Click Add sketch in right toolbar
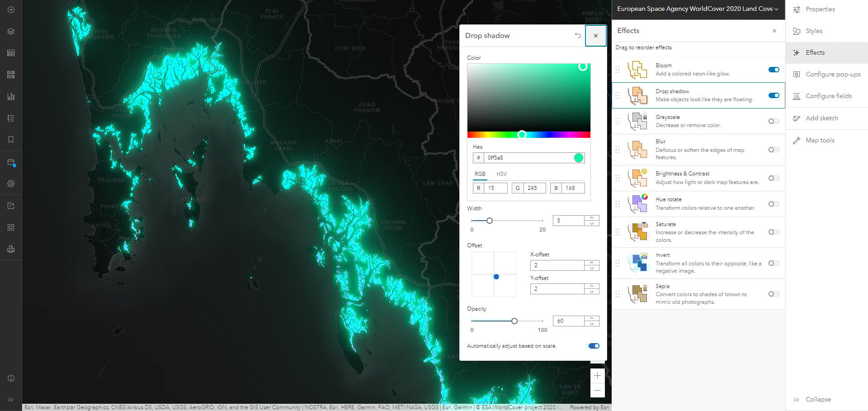Image resolution: width=868 pixels, height=411 pixels. (x=827, y=118)
